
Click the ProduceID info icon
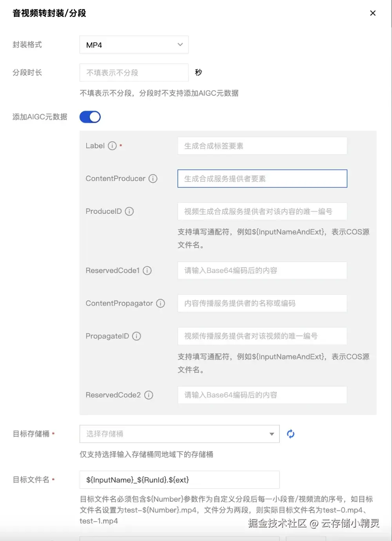point(129,211)
